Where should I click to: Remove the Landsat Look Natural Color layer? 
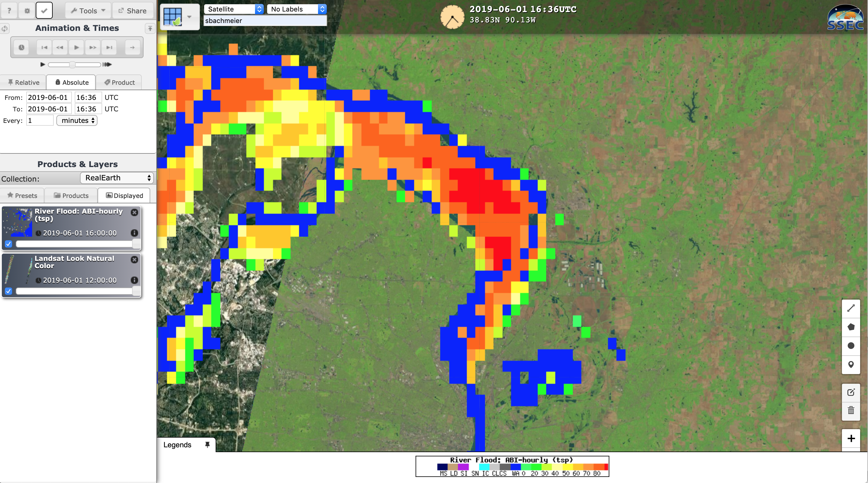134,260
